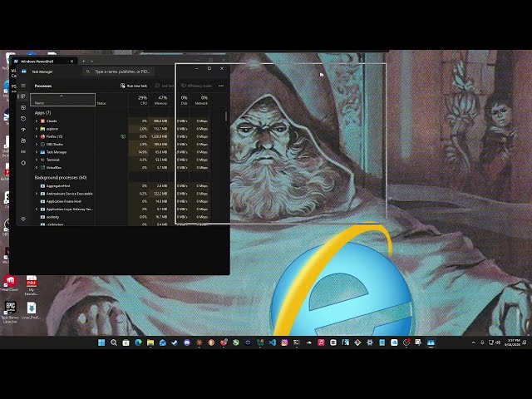Open the Details icon in sidebar
The width and height of the screenshot is (532, 399).
(x=23, y=151)
